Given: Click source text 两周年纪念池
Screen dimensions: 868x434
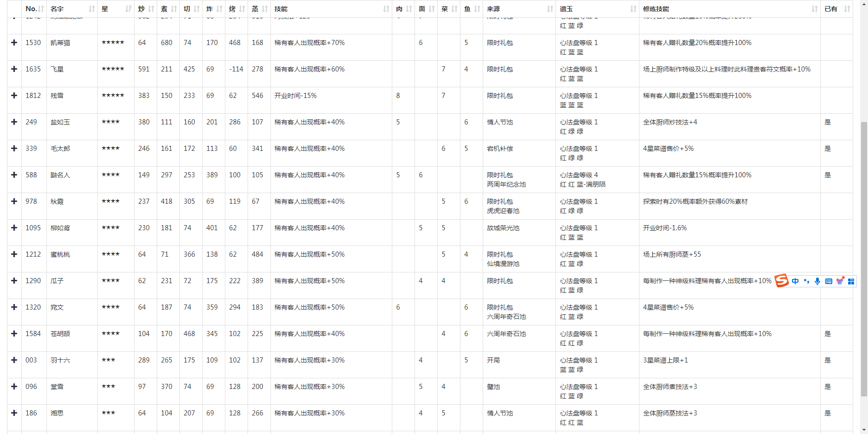Looking at the screenshot, I should [506, 184].
